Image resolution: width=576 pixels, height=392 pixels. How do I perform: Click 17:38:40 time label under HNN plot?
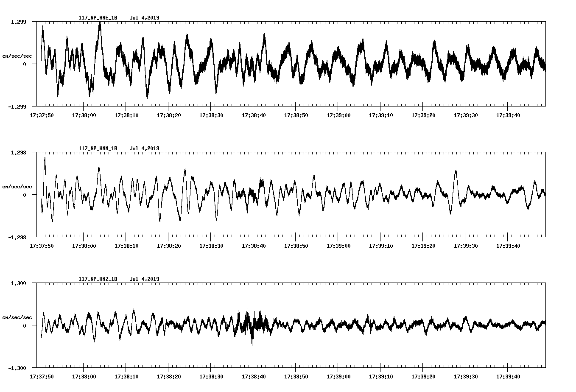tap(253, 246)
